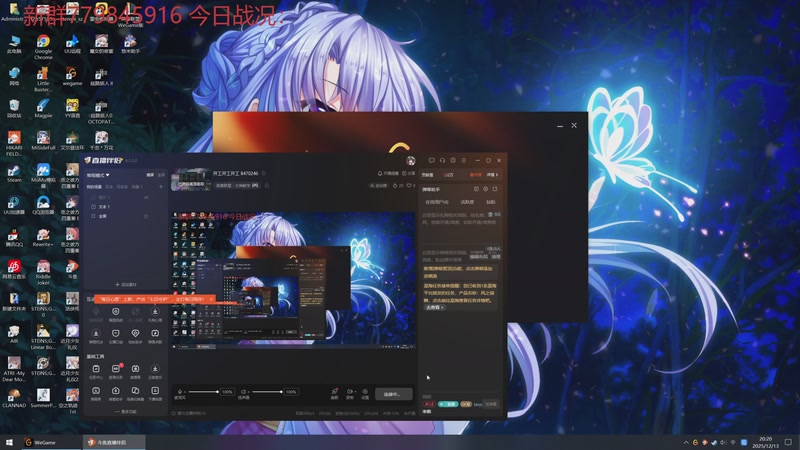Pop out the 弹幕助手 panel icon
The height and width of the screenshot is (450, 800).
click(x=495, y=189)
